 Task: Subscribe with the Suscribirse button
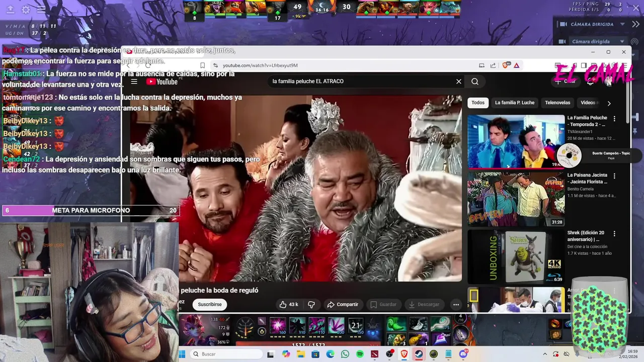210,304
